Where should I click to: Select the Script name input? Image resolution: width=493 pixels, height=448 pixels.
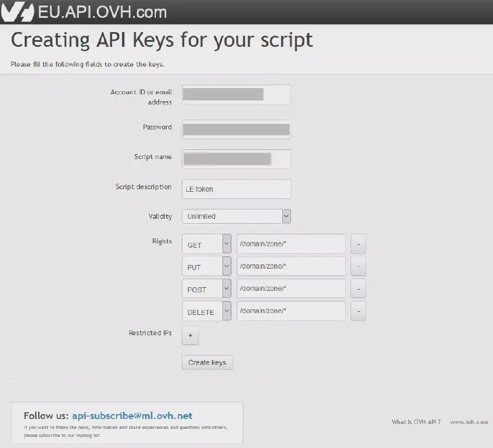coord(236,159)
